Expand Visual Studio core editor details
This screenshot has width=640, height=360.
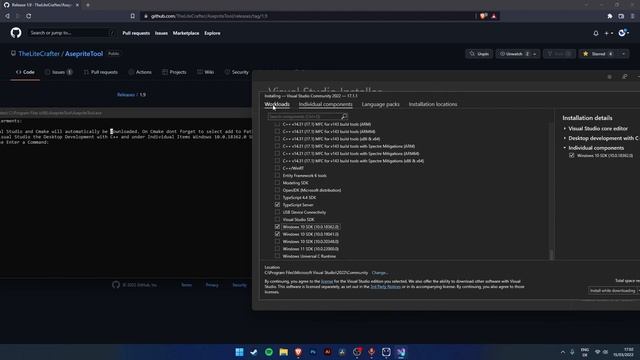click(565, 128)
